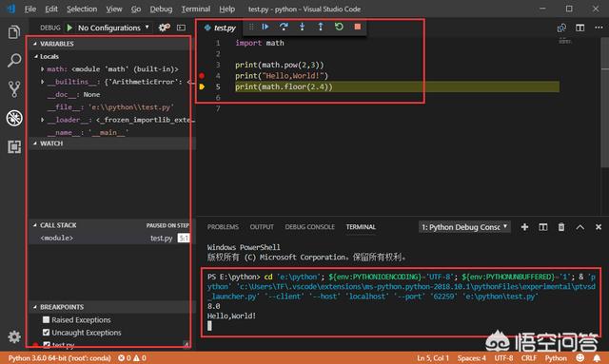Viewport: 609px width, 364px height.
Task: Open the Extensions view in activity bar
Action: pyautogui.click(x=14, y=146)
